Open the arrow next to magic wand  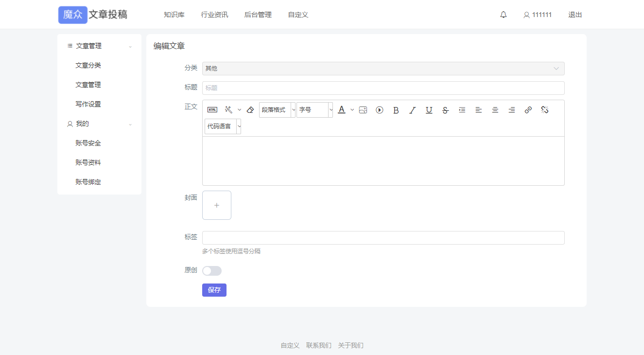click(x=239, y=110)
